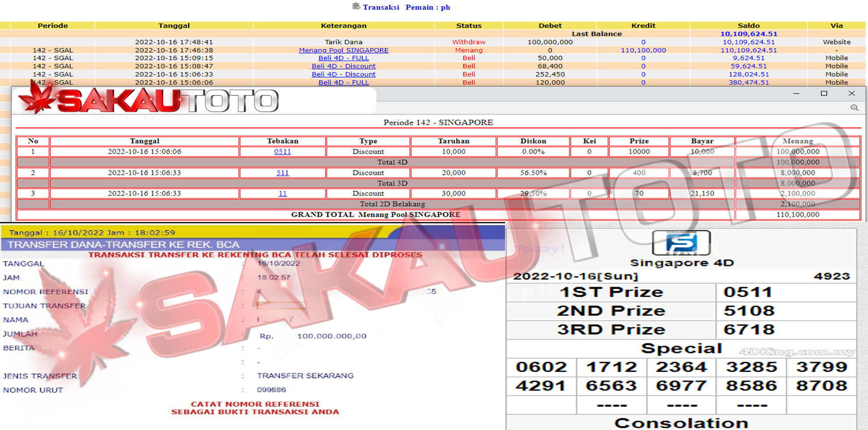Click the 511 tebakan link
This screenshot has width=868, height=430.
[x=282, y=172]
